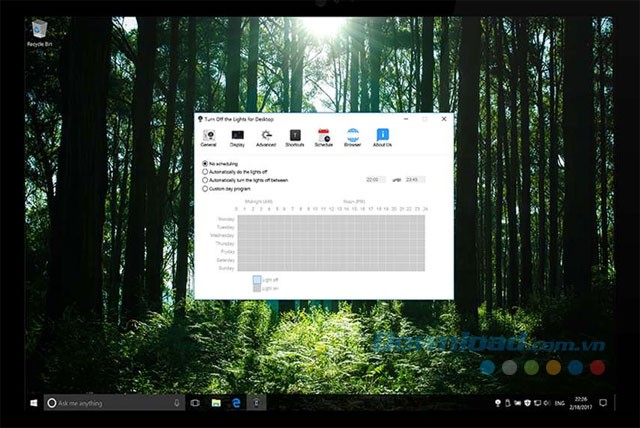Open the Advanced settings icon
Screen dimensions: 640x428
click(x=266, y=136)
